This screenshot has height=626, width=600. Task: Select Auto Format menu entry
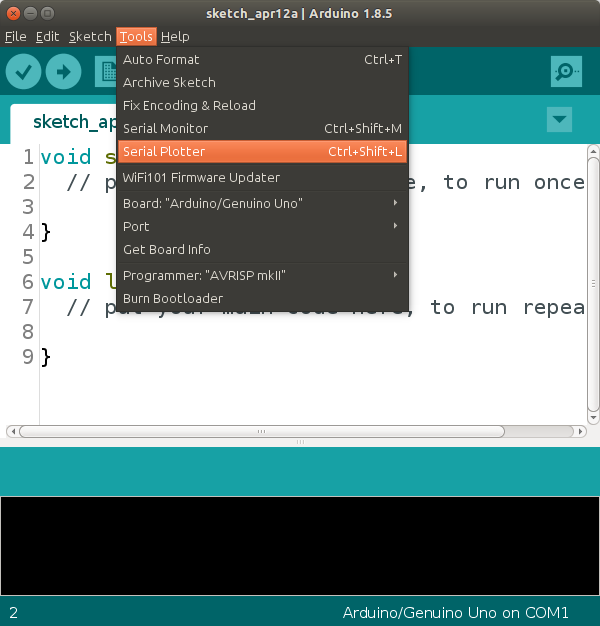(x=263, y=59)
